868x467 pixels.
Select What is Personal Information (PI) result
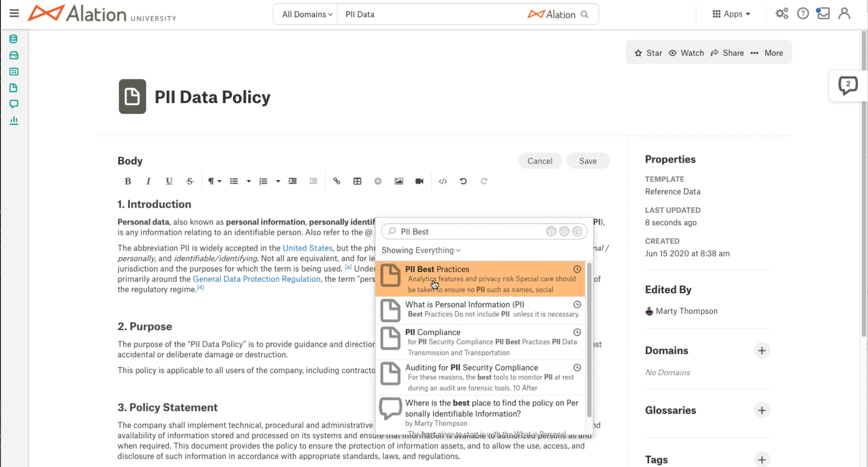480,310
